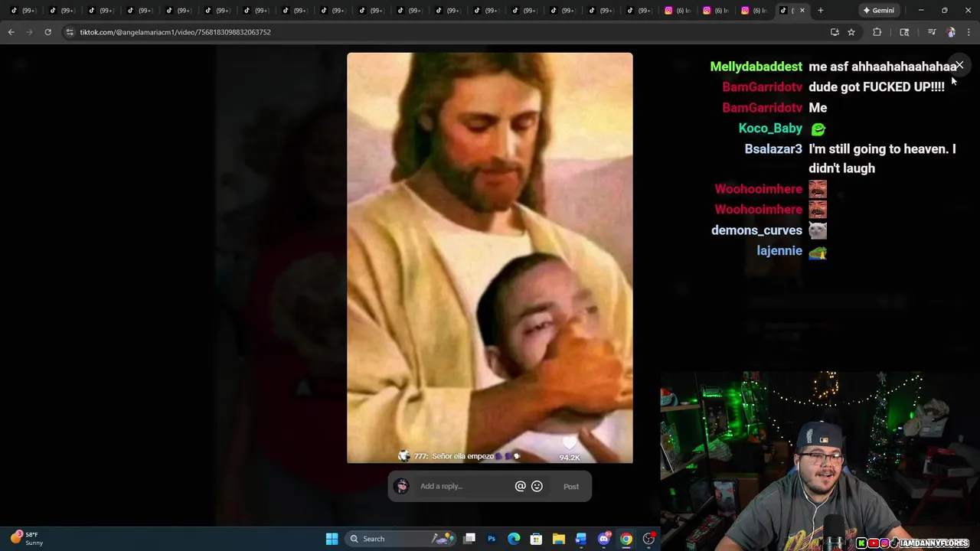Install the TikTok app via address bar icon

click(x=835, y=32)
